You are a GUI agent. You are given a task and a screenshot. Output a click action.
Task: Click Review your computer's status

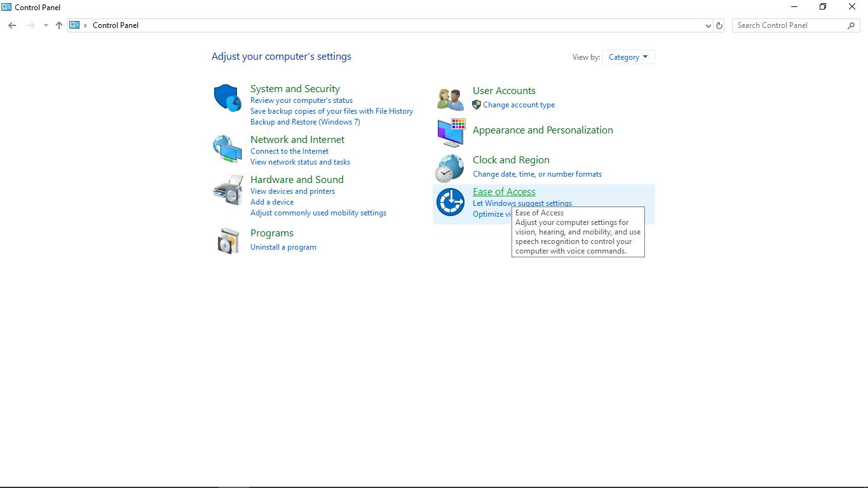(301, 100)
